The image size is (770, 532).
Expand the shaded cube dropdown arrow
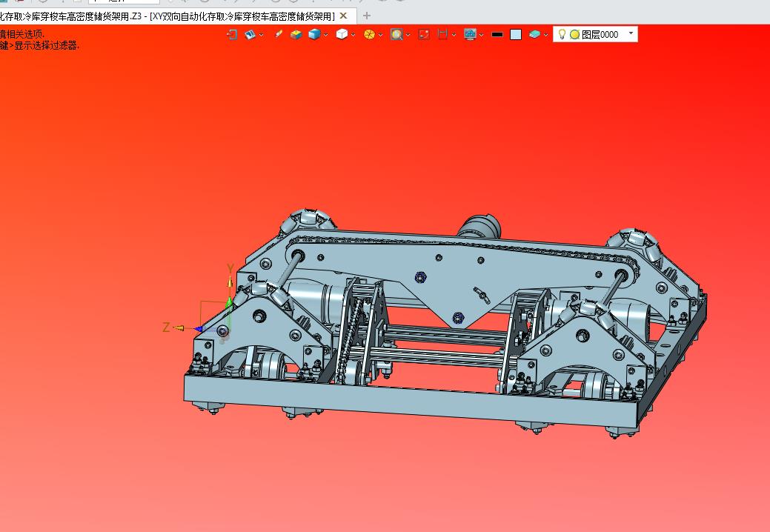325,35
